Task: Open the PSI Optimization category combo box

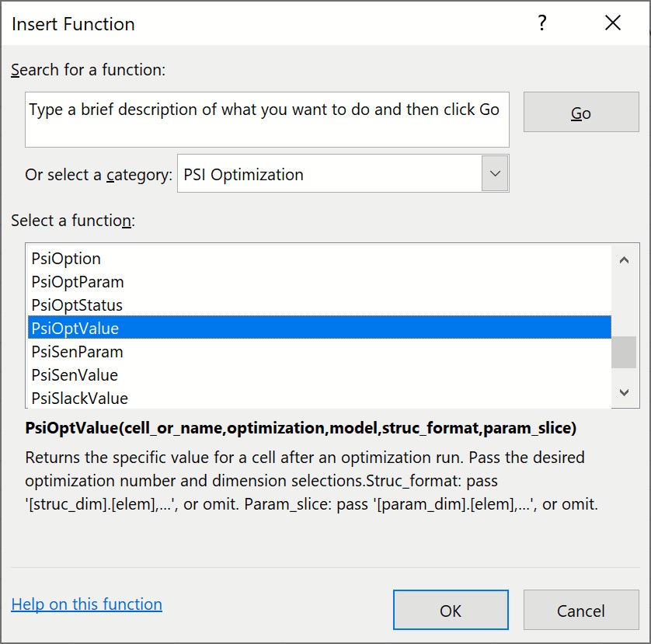Action: [x=330, y=175]
